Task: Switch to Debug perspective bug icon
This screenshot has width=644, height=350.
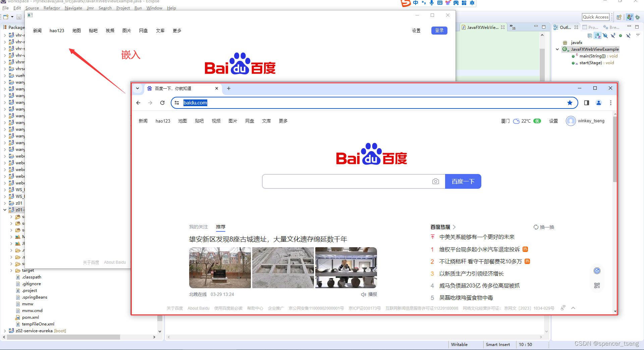Action: click(x=637, y=17)
